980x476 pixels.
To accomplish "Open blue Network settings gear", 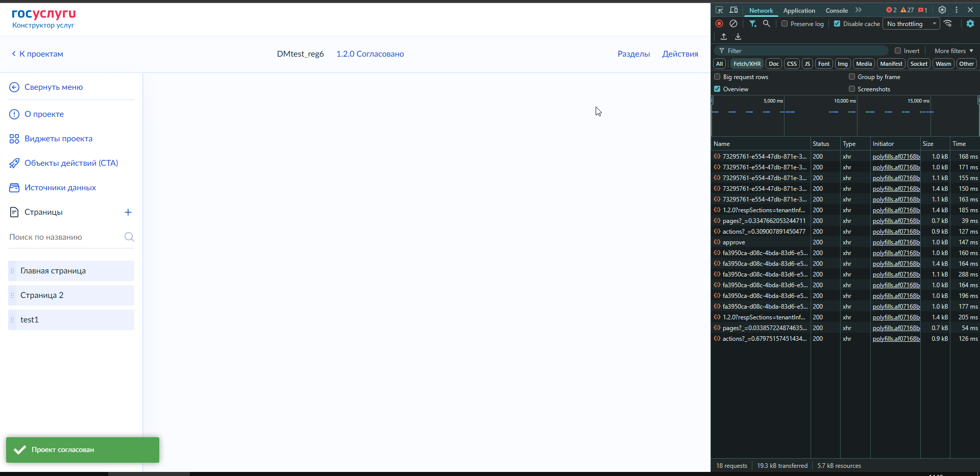I will 970,23.
